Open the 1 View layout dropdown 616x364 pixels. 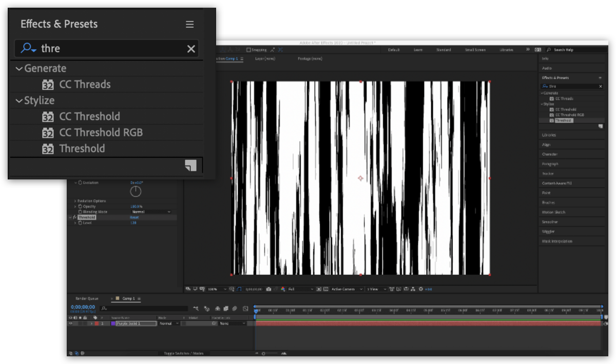pyautogui.click(x=376, y=290)
